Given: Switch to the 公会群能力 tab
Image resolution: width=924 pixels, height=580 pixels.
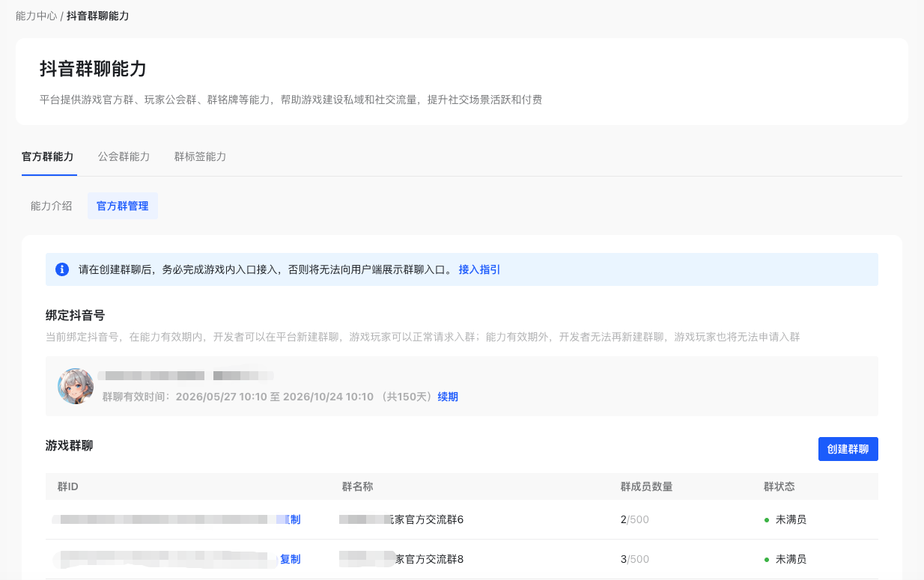Looking at the screenshot, I should [124, 156].
